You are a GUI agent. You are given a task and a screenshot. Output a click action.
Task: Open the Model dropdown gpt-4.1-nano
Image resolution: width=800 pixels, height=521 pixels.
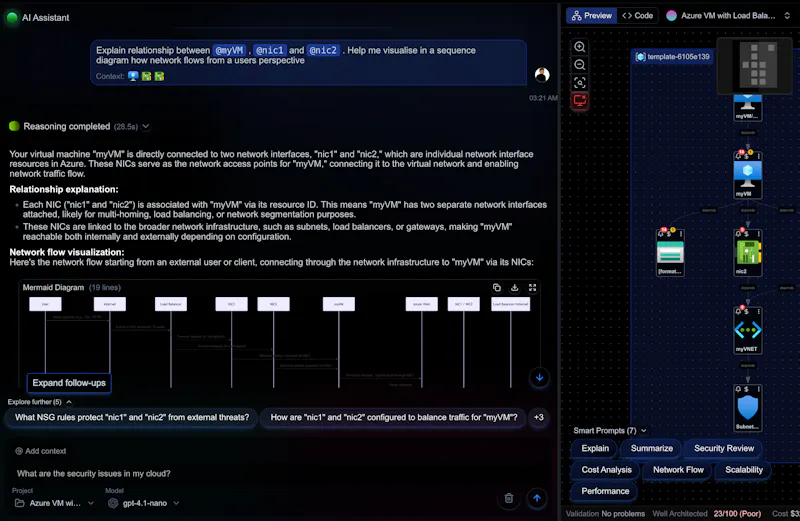pyautogui.click(x=144, y=503)
